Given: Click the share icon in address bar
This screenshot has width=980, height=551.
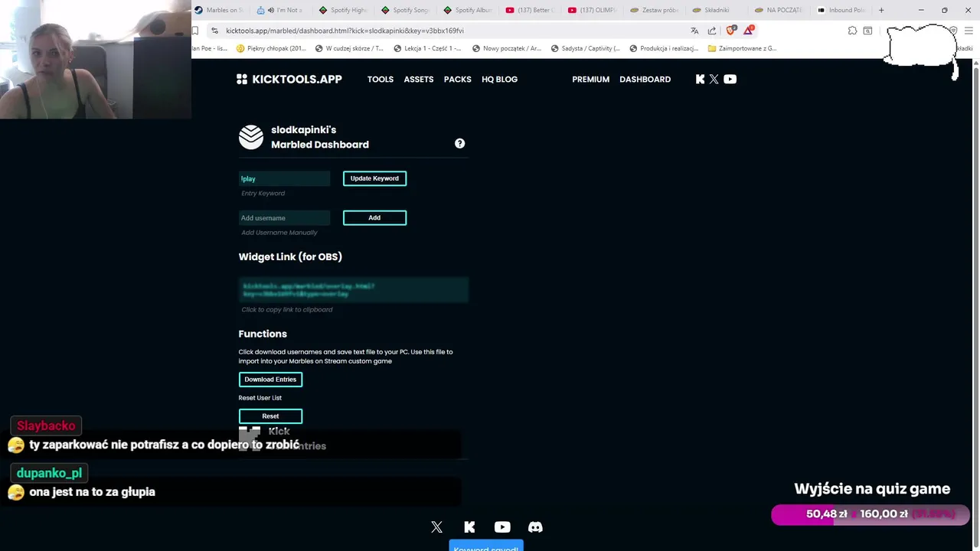Looking at the screenshot, I should (x=712, y=31).
